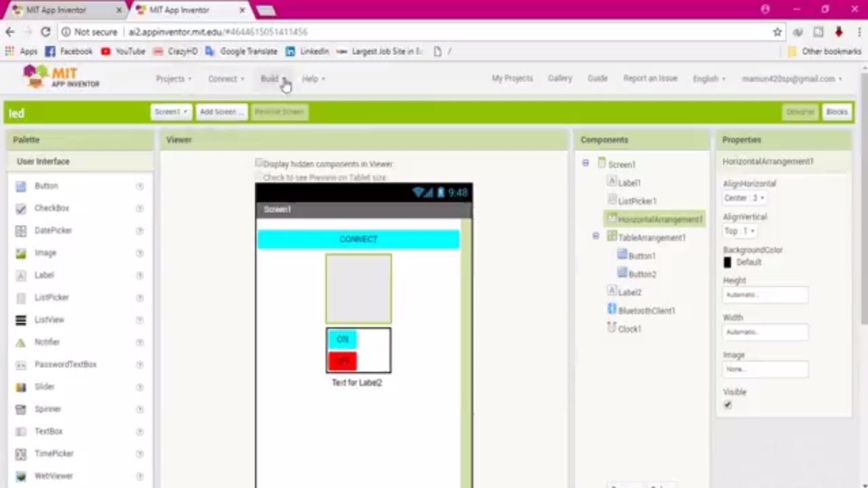Screen dimensions: 868x488
Task: Bookmark this page with star icon
Action: (777, 32)
